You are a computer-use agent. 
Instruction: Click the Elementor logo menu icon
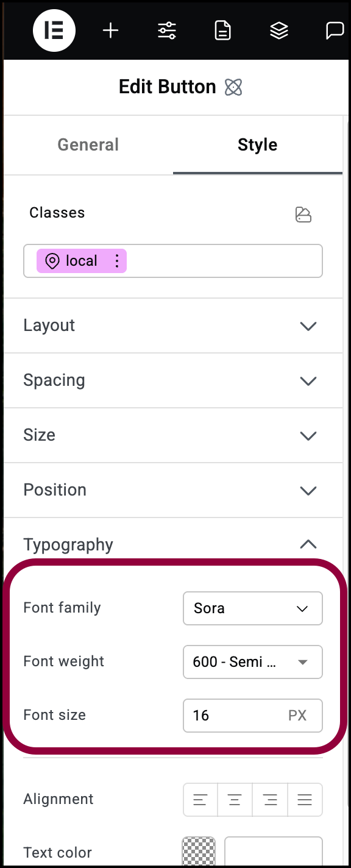[x=54, y=30]
